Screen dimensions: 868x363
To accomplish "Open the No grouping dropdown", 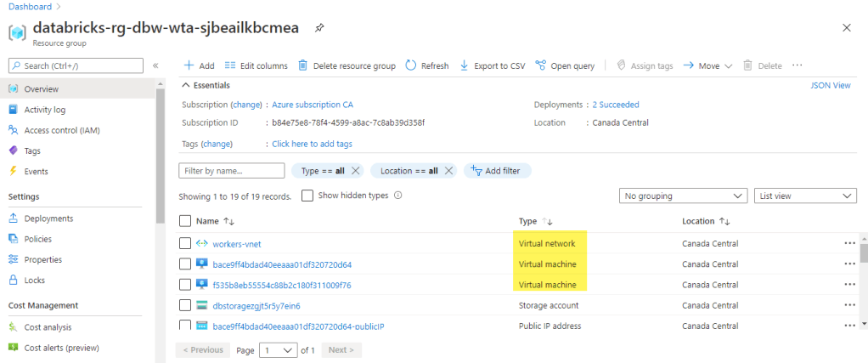I will point(683,196).
